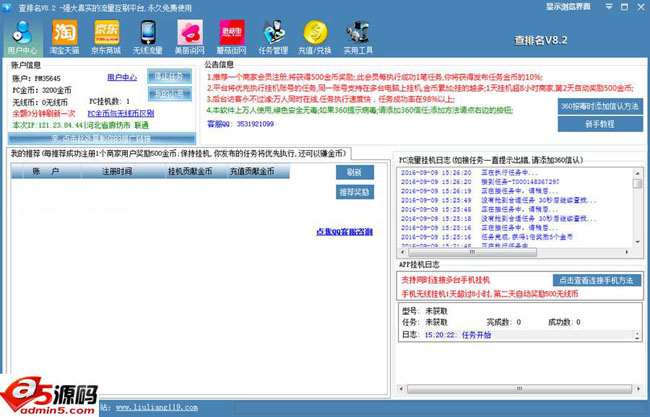Open the 新手教程 button

click(x=600, y=124)
